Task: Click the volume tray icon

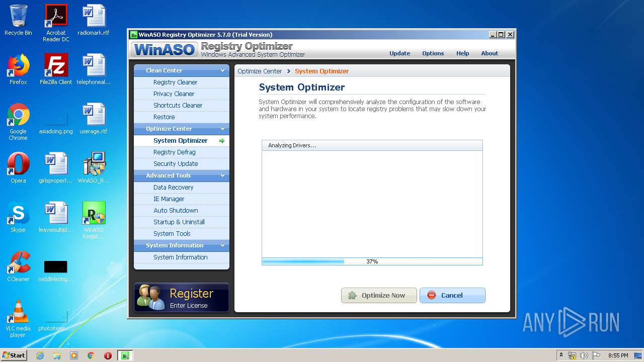Action: pos(584,355)
